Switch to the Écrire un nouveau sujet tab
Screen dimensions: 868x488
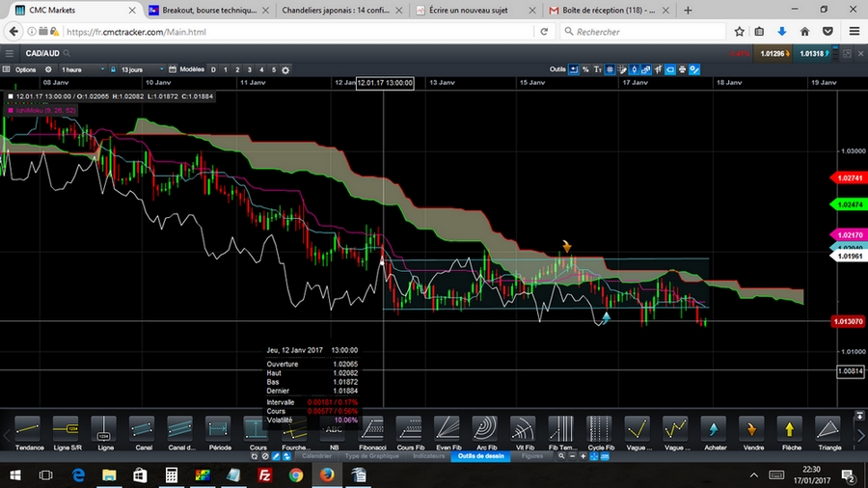476,10
